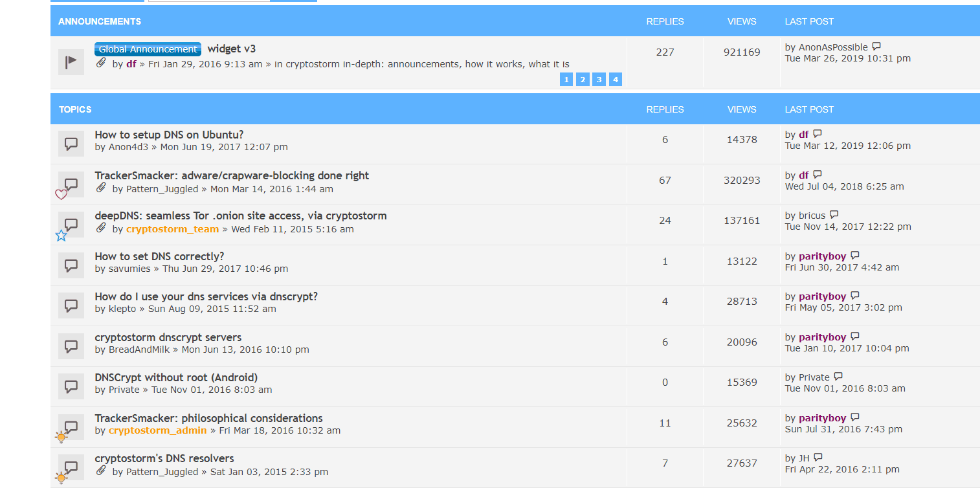Viewport: 980px width, 488px height.
Task: Click topic icon for dns services via dnscrypt topic
Action: [71, 305]
